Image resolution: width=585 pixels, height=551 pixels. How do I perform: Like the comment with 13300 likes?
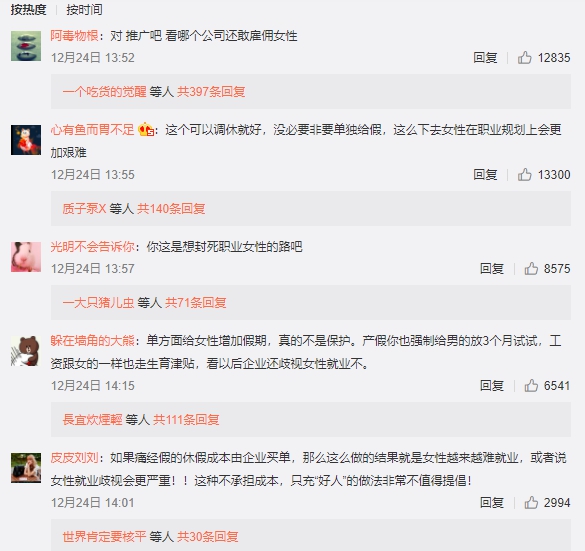point(525,175)
